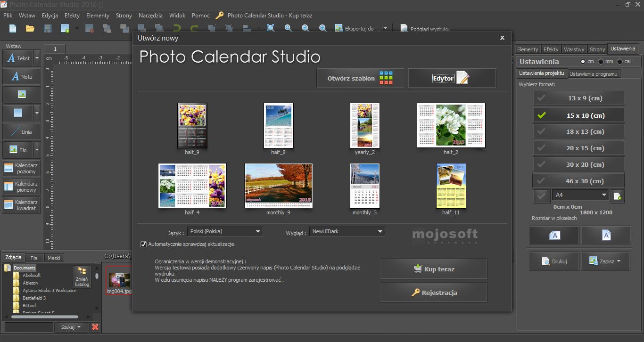Insert Kalendarz pionowy vertical calendar
This screenshot has height=342, width=644.
[22, 187]
